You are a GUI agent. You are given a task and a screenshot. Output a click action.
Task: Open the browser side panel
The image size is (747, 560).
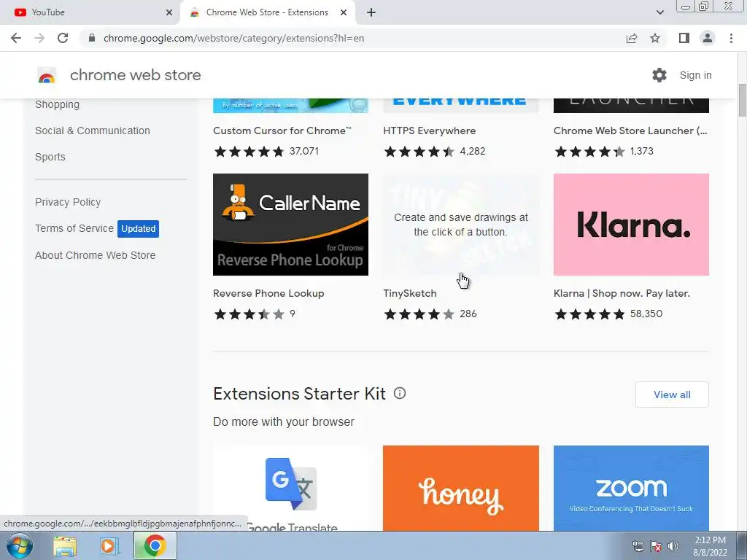(x=684, y=38)
